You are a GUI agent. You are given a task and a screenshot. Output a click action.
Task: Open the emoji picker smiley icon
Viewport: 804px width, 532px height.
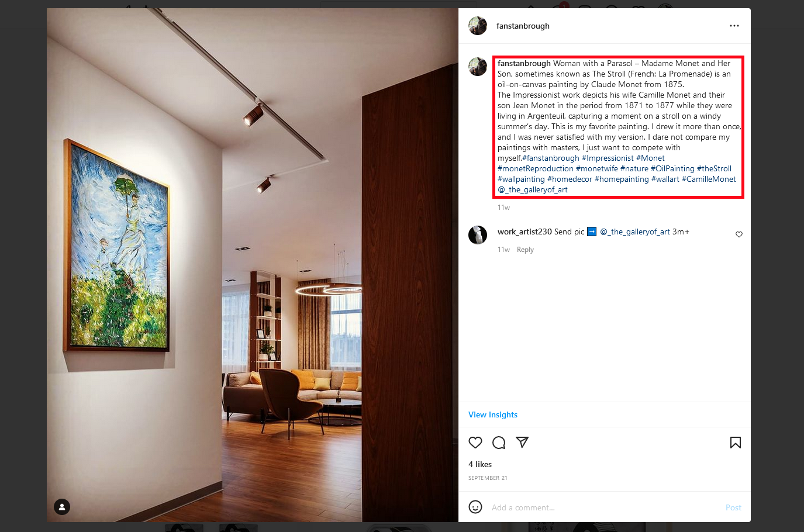tap(475, 507)
